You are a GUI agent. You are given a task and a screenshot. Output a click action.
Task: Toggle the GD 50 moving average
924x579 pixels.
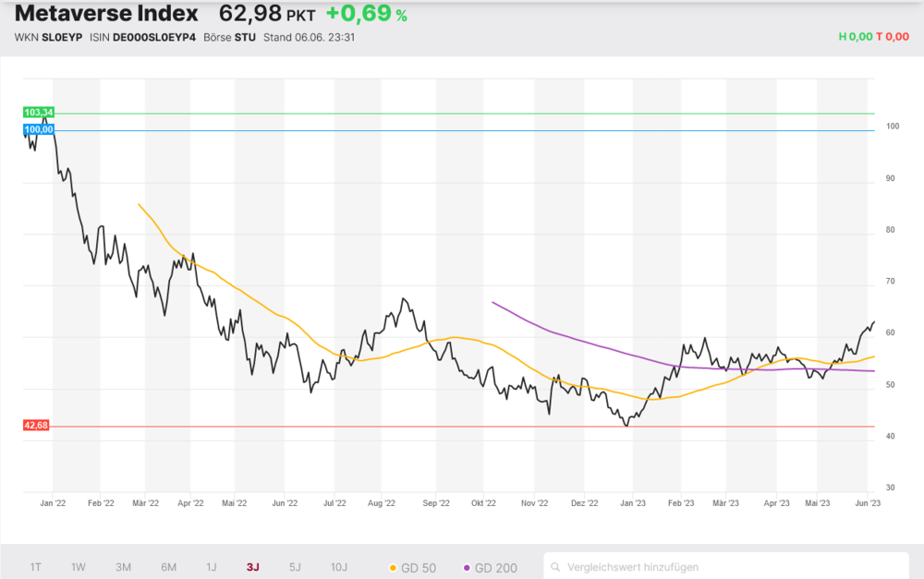(412, 568)
